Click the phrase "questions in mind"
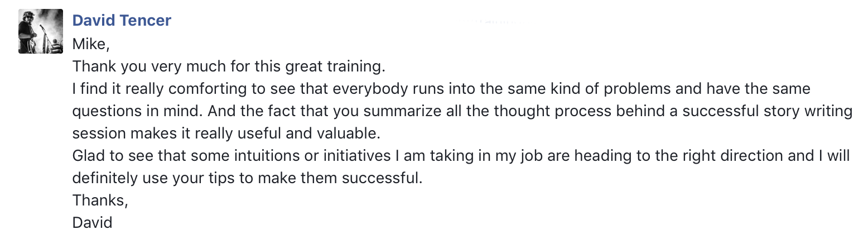The width and height of the screenshot is (868, 239). coord(134,112)
